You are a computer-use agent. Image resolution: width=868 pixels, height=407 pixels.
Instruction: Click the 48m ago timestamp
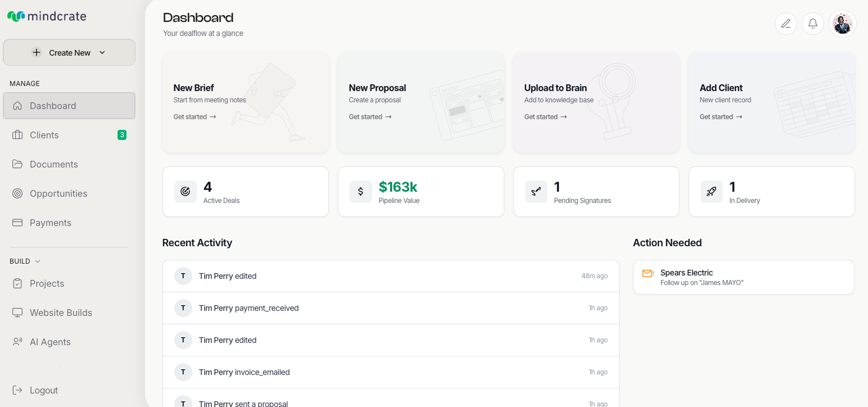tap(594, 276)
